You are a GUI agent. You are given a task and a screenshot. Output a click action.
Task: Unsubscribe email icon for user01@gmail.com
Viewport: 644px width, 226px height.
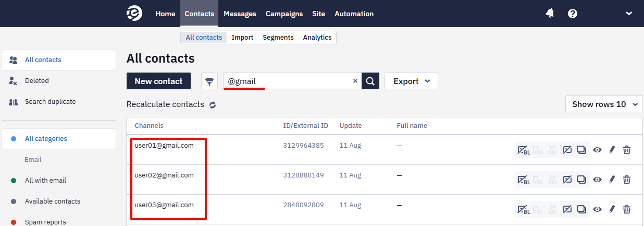pyautogui.click(x=567, y=150)
